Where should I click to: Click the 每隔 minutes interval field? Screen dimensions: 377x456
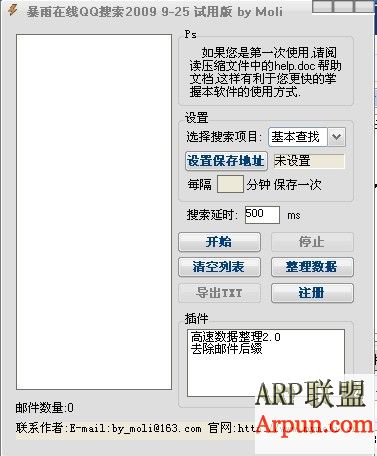[230, 184]
